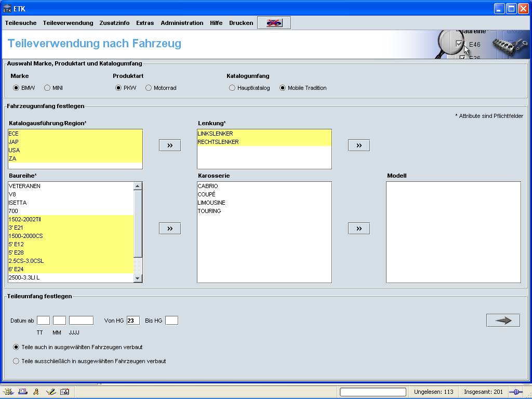
Task: Open the Teileverwendung menu
Action: point(68,23)
